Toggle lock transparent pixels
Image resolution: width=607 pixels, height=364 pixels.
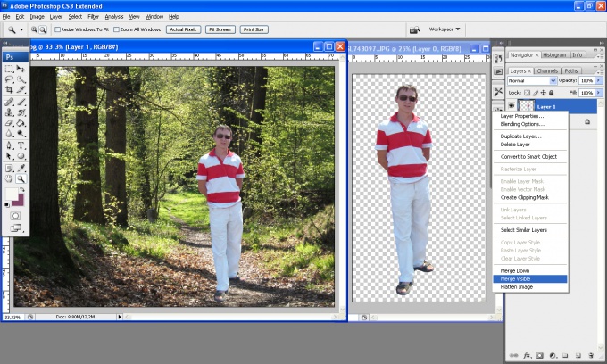tap(527, 93)
